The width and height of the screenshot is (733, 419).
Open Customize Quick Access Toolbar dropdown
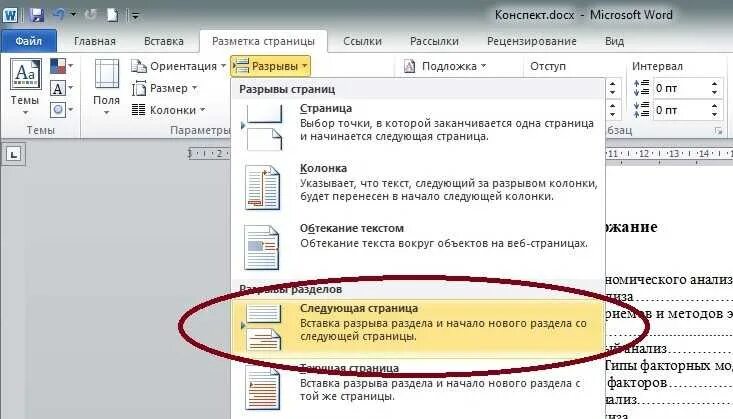[135, 16]
